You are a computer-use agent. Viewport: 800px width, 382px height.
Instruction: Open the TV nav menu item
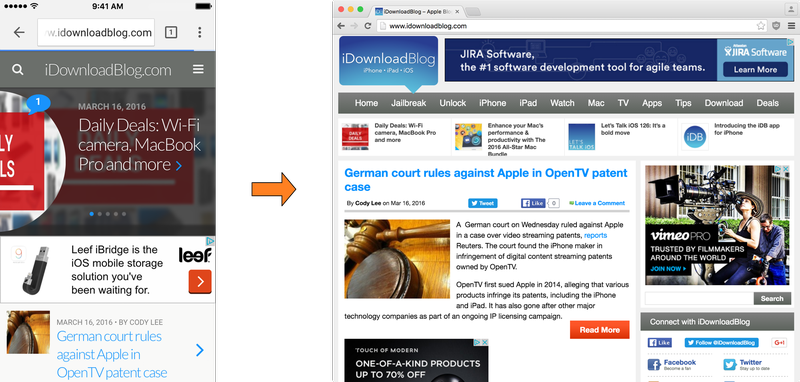[x=623, y=103]
